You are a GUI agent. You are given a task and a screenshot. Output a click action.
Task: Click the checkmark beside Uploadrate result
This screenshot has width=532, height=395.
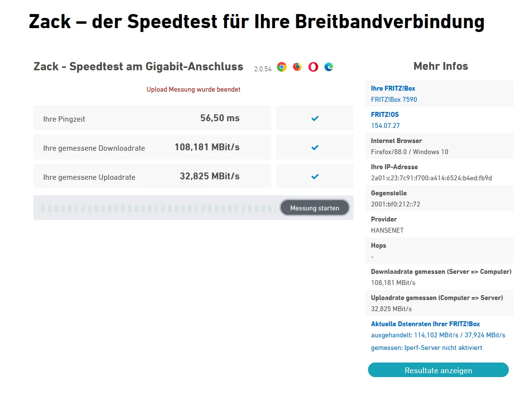(315, 176)
